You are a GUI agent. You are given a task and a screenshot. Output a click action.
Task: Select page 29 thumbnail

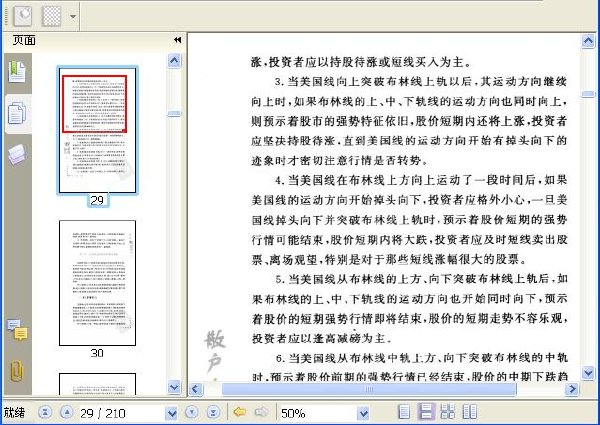tap(98, 130)
